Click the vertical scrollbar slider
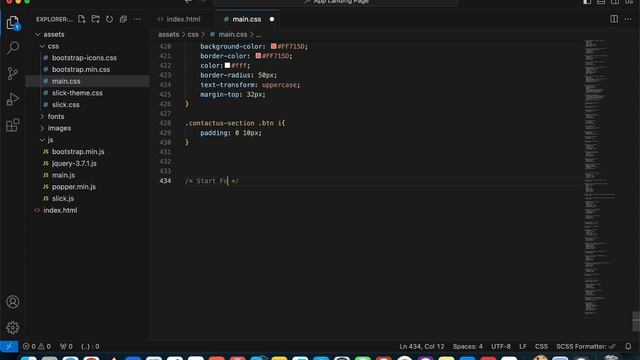Viewport: 640px width, 360px height. [636, 321]
